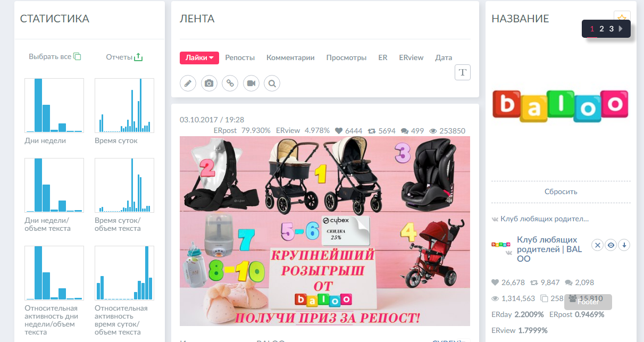
Task: Toggle visibility eye for BALOO group
Action: [x=611, y=245]
